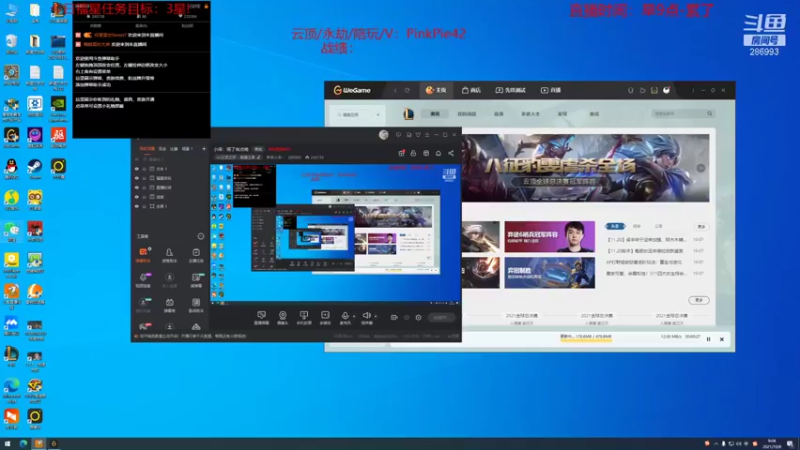Screen dimensions: 800x450
Task: Open the gift box icon with the red badge
Action: 402,153
